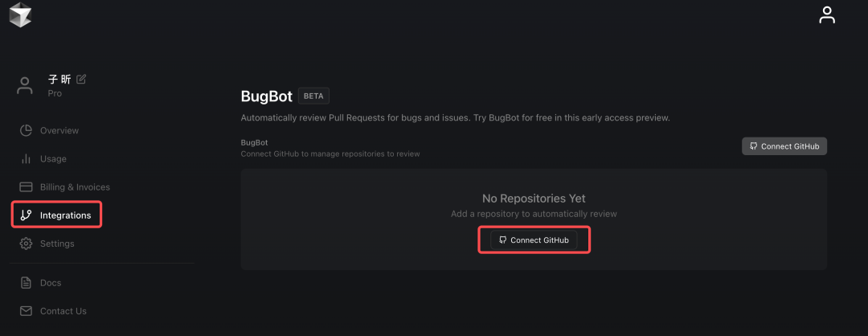Image resolution: width=868 pixels, height=336 pixels.
Task: Open the Overview menu item
Action: point(59,130)
